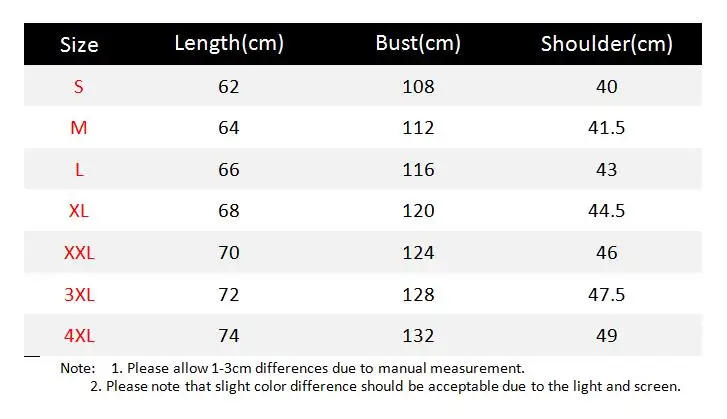The height and width of the screenshot is (419, 727).
Task: Click the 44.5 shoulder value
Action: pos(606,211)
